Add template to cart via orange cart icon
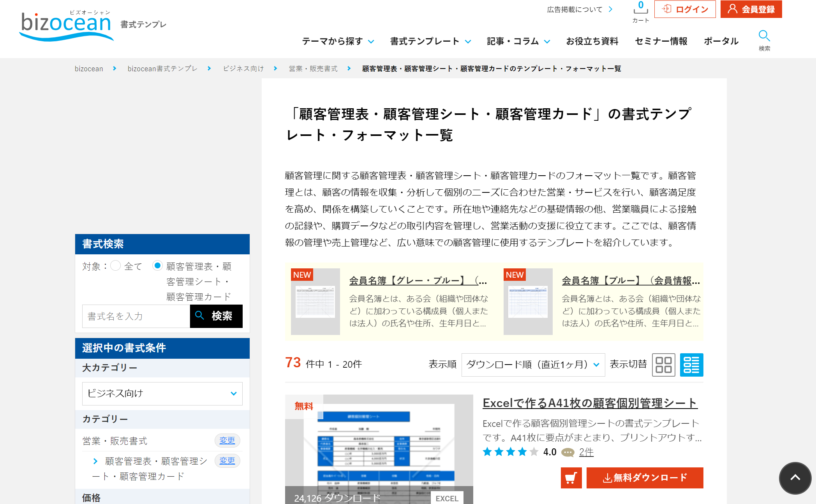The image size is (816, 504). pyautogui.click(x=571, y=478)
